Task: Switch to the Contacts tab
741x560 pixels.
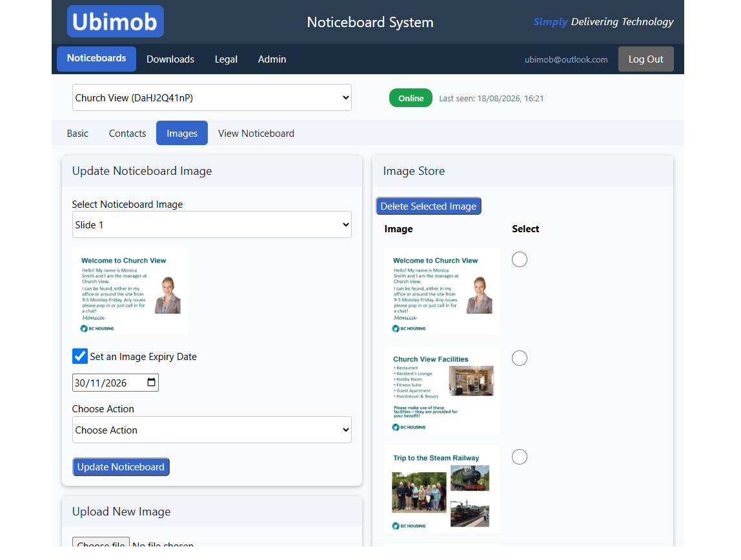Action: [x=127, y=133]
